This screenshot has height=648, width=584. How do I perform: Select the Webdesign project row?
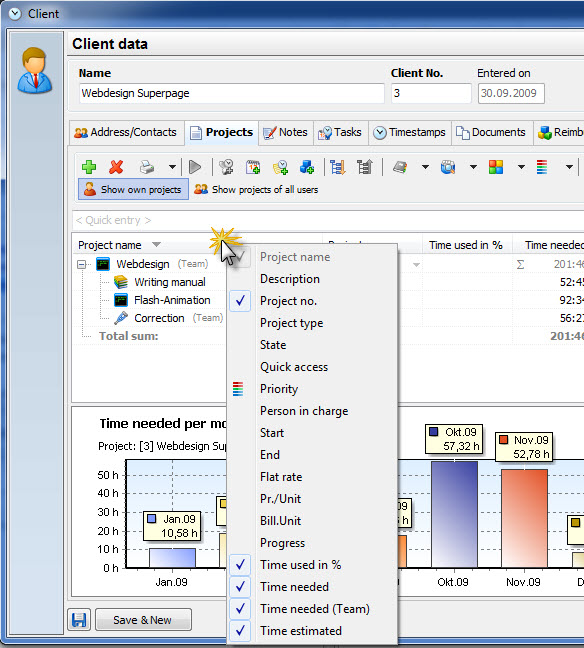[143, 264]
